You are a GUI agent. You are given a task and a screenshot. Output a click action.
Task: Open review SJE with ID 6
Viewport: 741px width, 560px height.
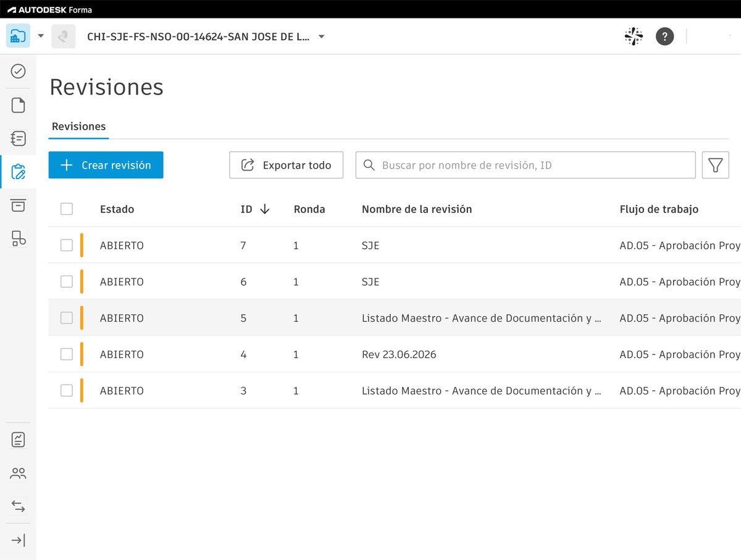click(x=371, y=282)
